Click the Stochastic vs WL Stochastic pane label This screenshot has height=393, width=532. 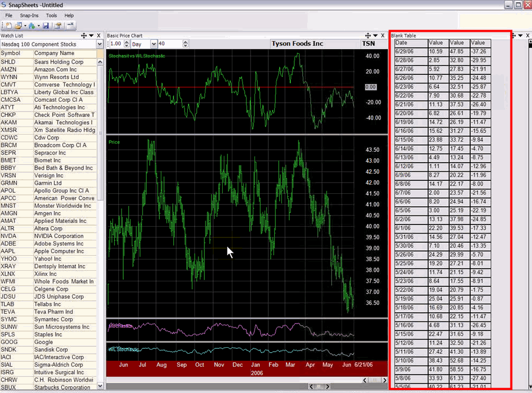pyautogui.click(x=137, y=55)
